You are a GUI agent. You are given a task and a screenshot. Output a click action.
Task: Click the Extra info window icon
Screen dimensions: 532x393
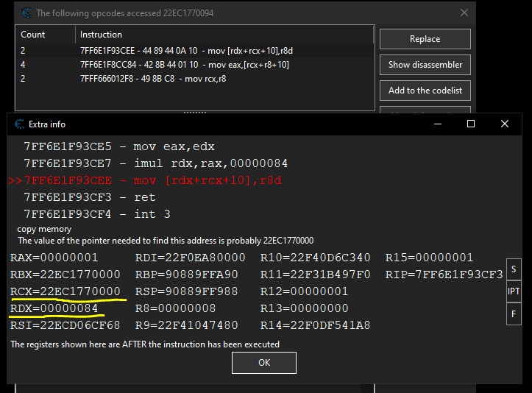click(18, 124)
